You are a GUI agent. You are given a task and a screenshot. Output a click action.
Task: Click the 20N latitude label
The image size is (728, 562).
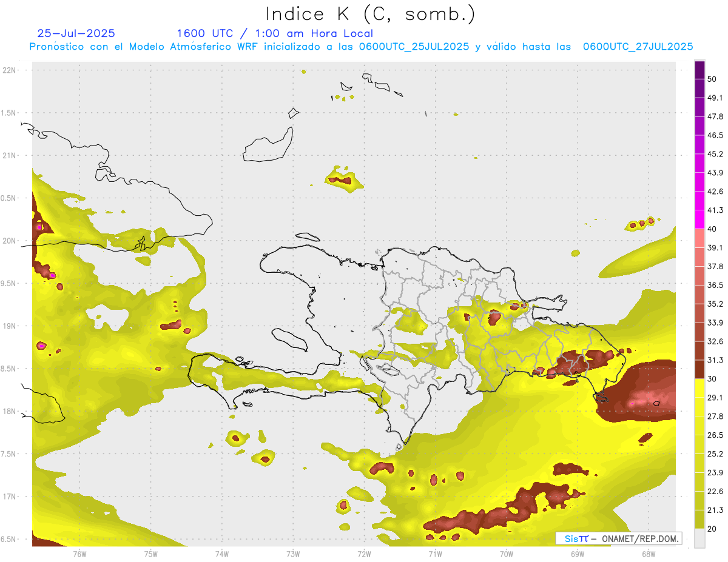[x=10, y=241]
